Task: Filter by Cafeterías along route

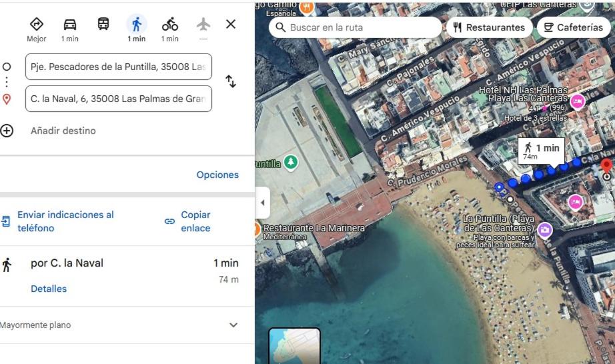Action: click(574, 27)
